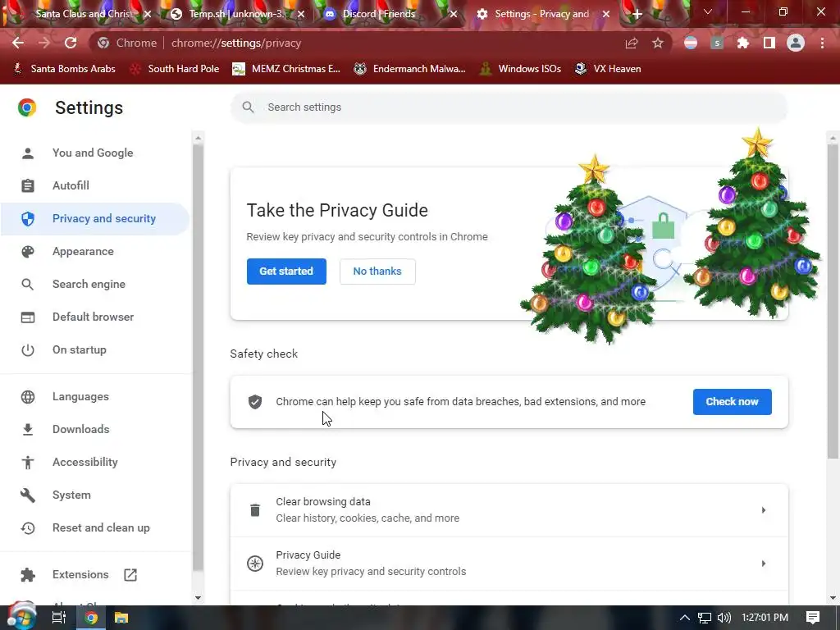
Task: Open the side panel icon in toolbar
Action: pyautogui.click(x=769, y=43)
